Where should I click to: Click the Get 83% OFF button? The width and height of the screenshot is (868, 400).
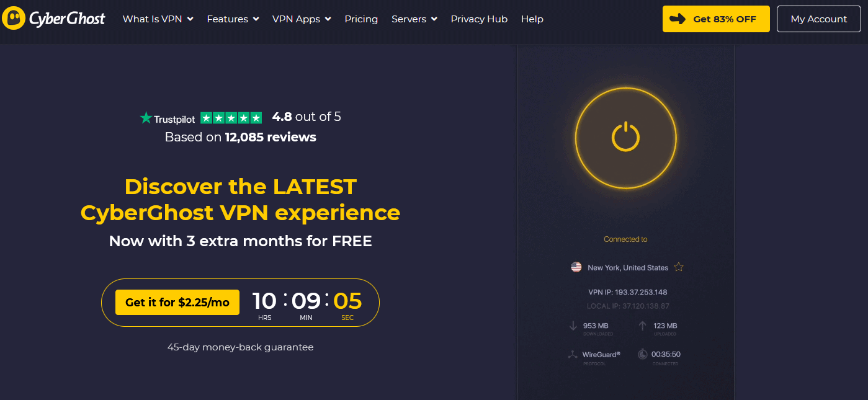click(716, 19)
